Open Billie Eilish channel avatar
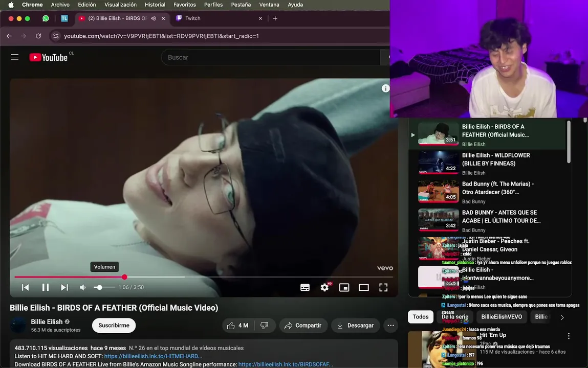The height and width of the screenshot is (368, 588). [18, 325]
